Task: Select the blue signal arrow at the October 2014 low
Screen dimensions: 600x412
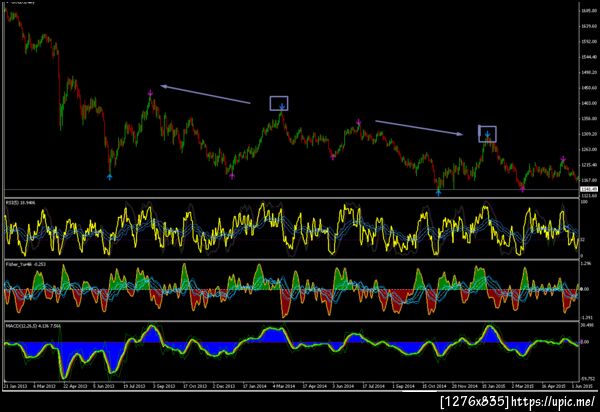Action: click(439, 192)
